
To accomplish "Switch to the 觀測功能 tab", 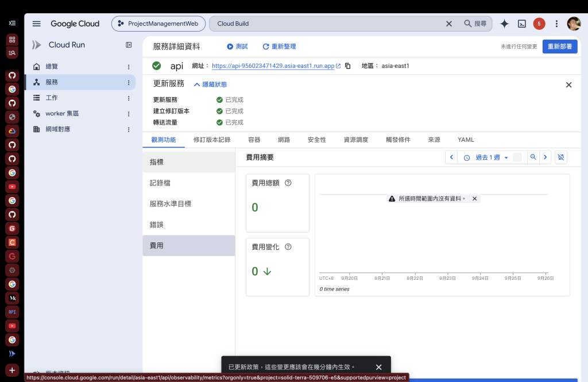I will pos(164,140).
